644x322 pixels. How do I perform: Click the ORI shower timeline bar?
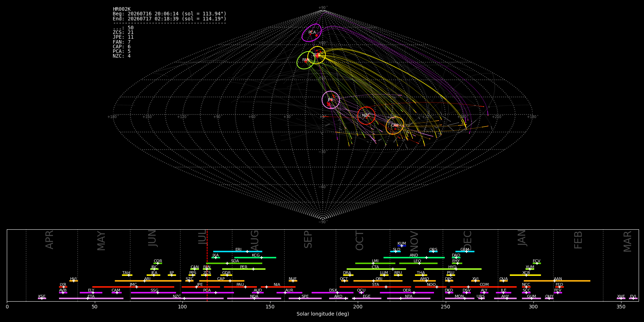[x=378, y=281]
